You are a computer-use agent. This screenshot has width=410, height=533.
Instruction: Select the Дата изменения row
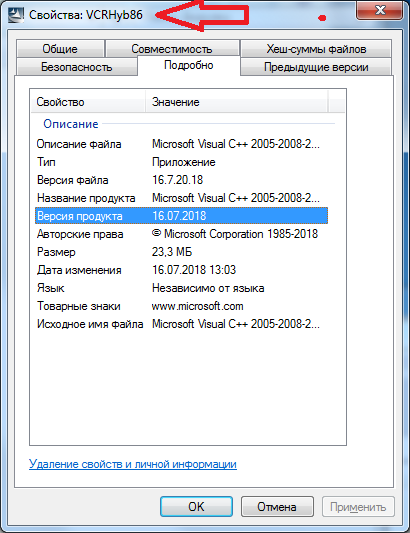coord(182,270)
